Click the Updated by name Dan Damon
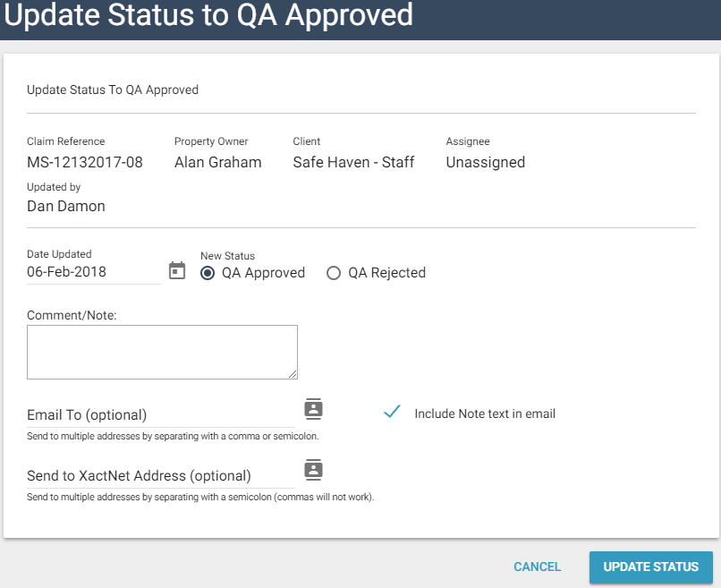This screenshot has width=721, height=588. tap(66, 207)
